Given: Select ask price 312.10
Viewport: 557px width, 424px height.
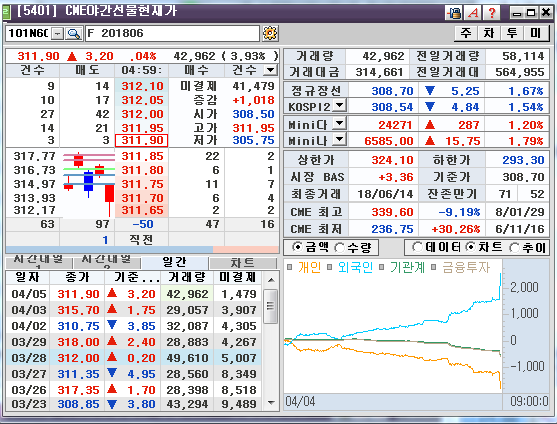Looking at the screenshot, I should pyautogui.click(x=142, y=86).
